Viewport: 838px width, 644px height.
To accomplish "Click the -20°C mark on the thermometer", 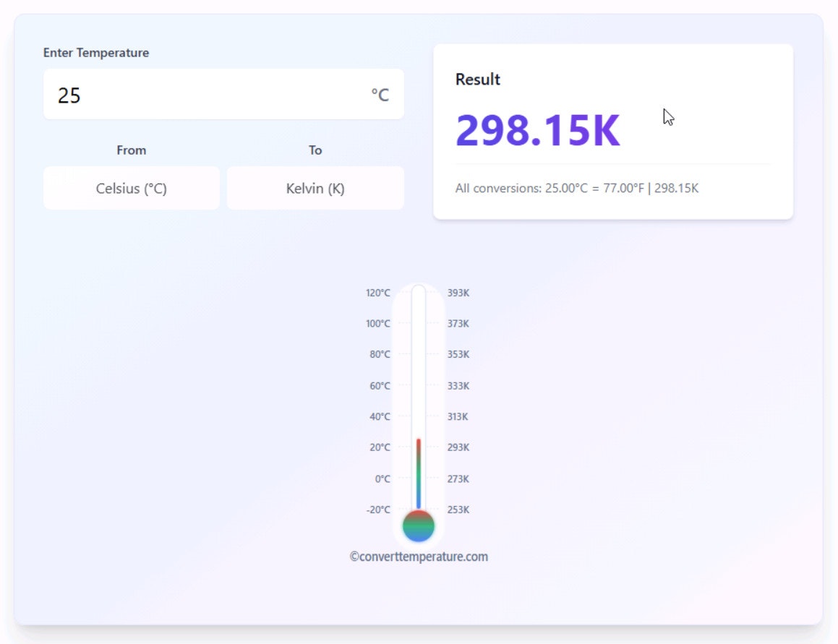I will pyautogui.click(x=380, y=510).
